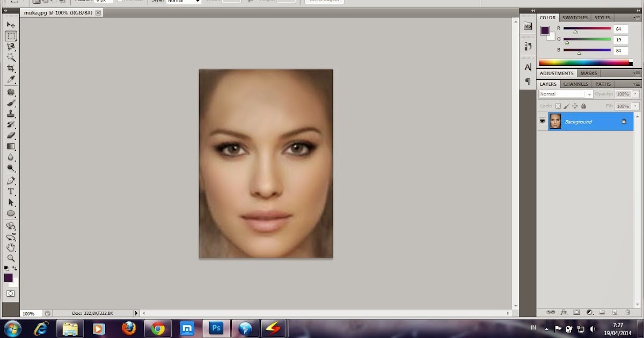Toggle lock image pixels
The width and height of the screenshot is (644, 338).
[567, 106]
